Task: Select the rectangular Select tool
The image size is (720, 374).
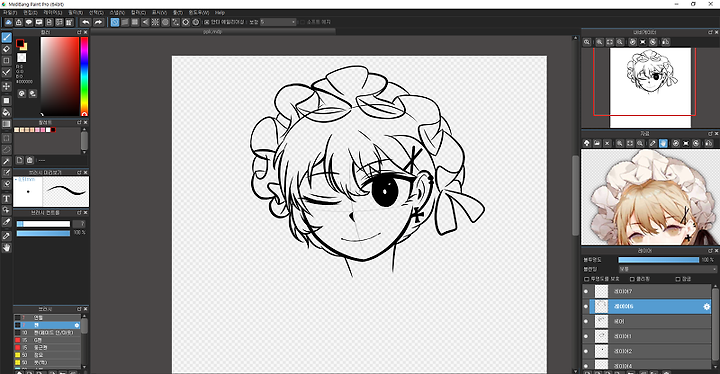Action: pos(6,138)
